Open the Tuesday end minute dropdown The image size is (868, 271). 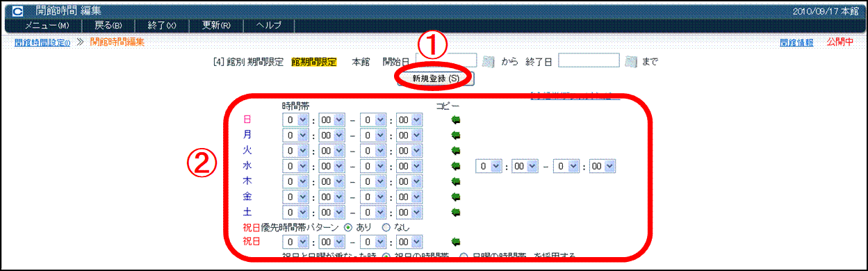tap(409, 150)
